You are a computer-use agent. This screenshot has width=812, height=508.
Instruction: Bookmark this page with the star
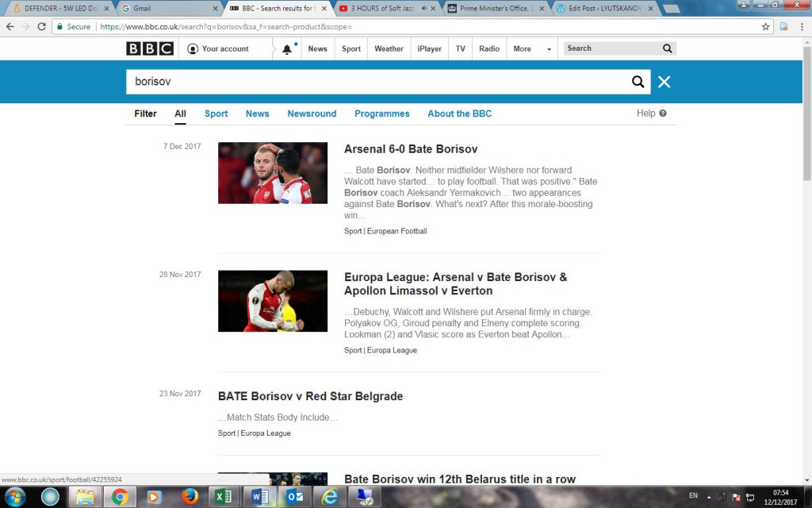(x=765, y=26)
